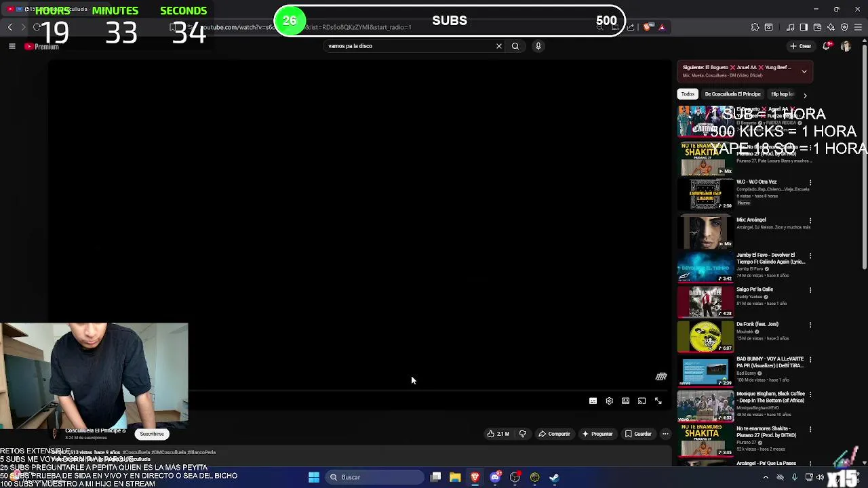This screenshot has height=488, width=868.
Task: Open the Crear upload menu
Action: point(801,46)
